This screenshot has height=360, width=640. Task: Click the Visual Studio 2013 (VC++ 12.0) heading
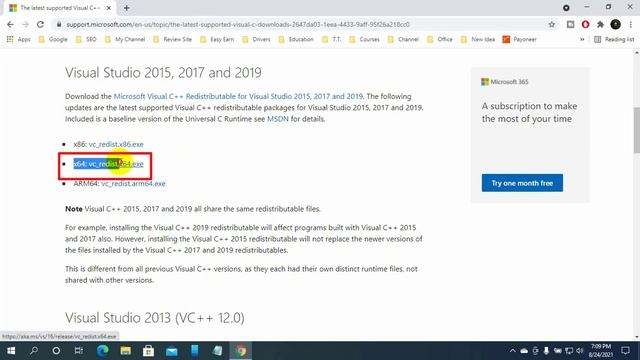tap(155, 318)
